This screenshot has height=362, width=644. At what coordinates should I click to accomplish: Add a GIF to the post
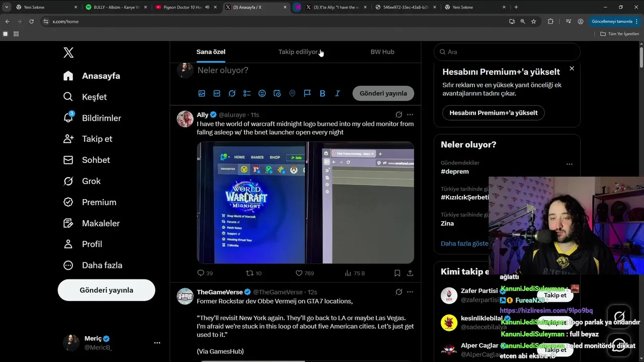[217, 94]
